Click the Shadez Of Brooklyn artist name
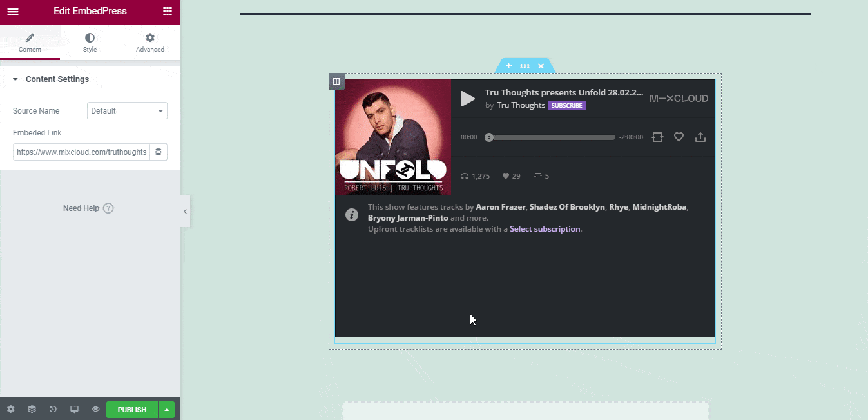868x420 pixels. point(568,207)
